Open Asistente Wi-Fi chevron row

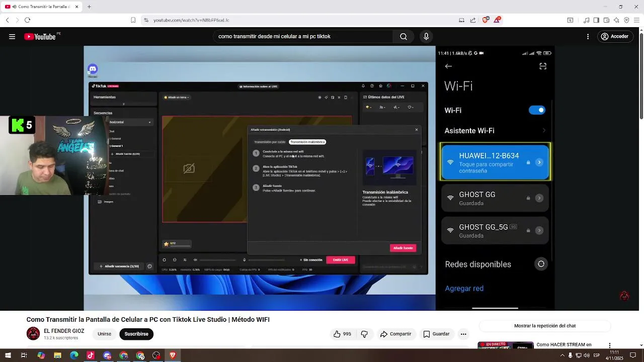[495, 131]
